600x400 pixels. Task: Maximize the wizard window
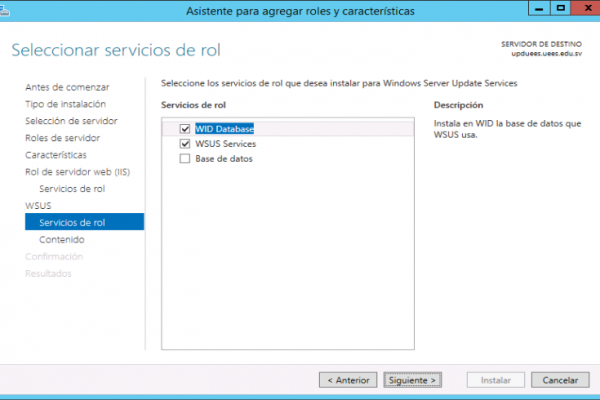pyautogui.click(x=561, y=8)
